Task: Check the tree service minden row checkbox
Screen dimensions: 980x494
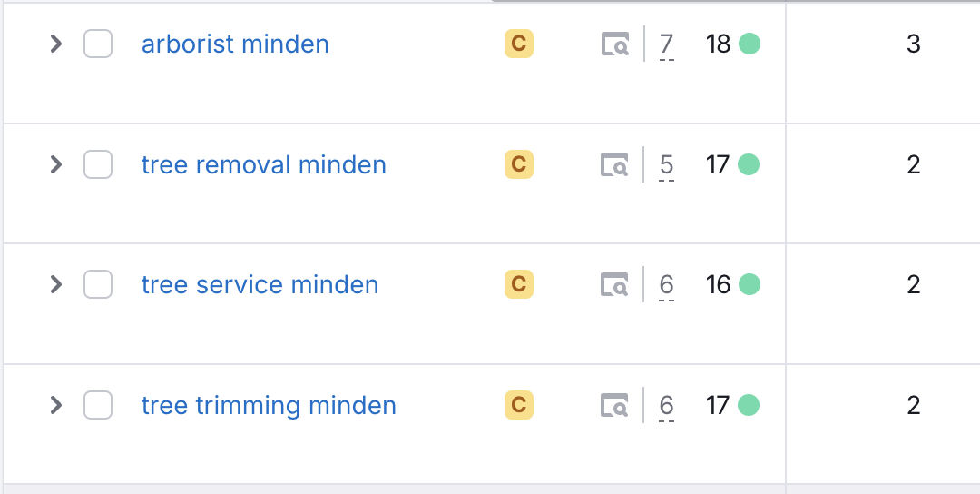Action: [98, 284]
